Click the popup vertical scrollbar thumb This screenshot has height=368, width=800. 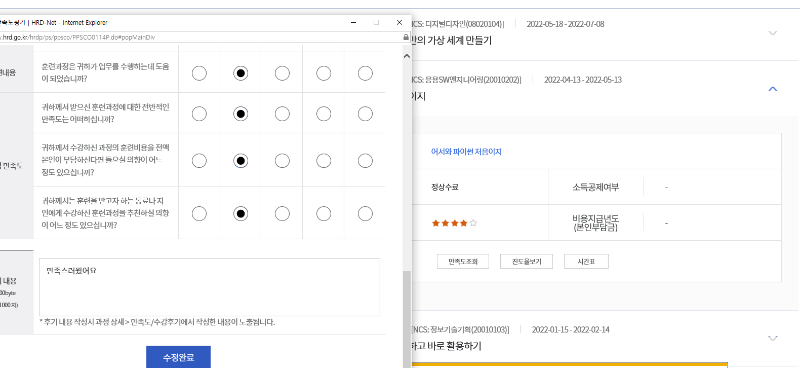pos(407,319)
